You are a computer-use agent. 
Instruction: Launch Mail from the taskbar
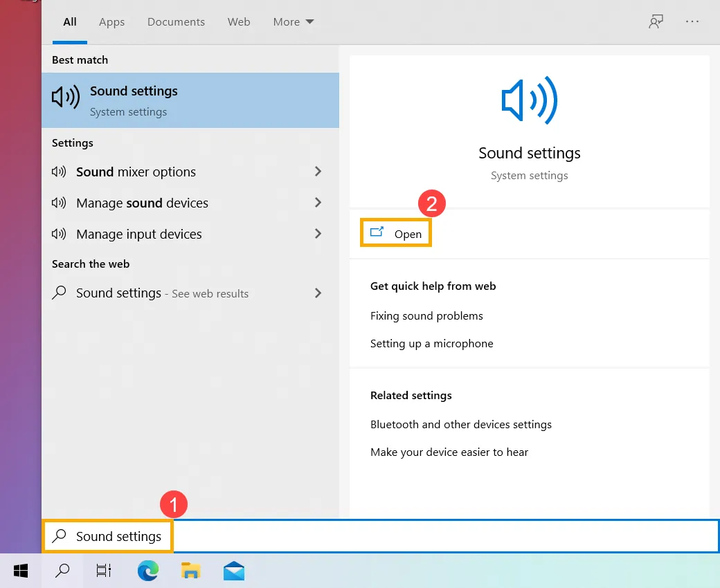click(x=233, y=571)
